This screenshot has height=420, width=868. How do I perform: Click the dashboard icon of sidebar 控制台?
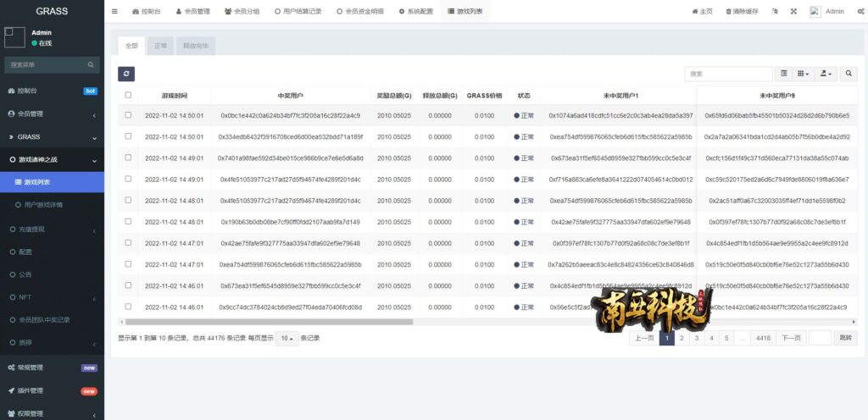pos(11,91)
